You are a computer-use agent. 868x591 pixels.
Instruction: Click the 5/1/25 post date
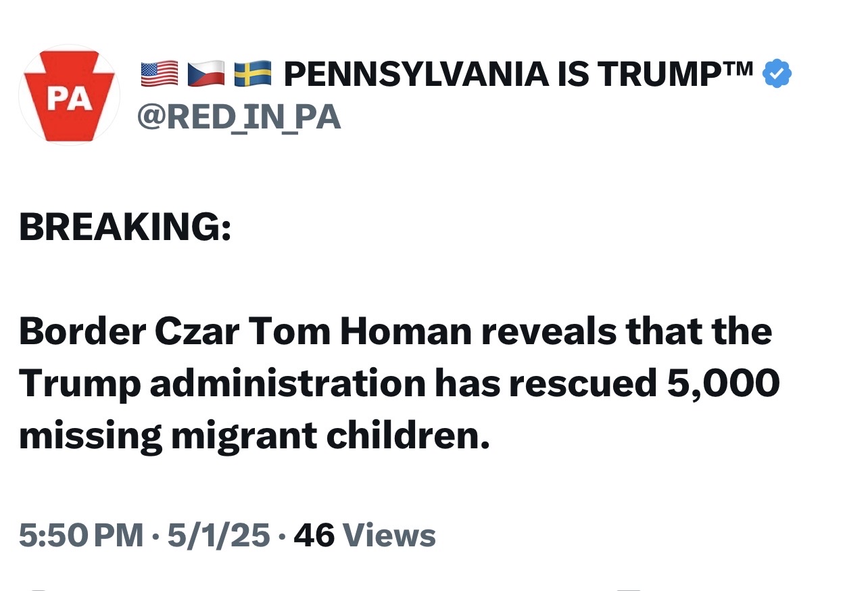click(218, 536)
